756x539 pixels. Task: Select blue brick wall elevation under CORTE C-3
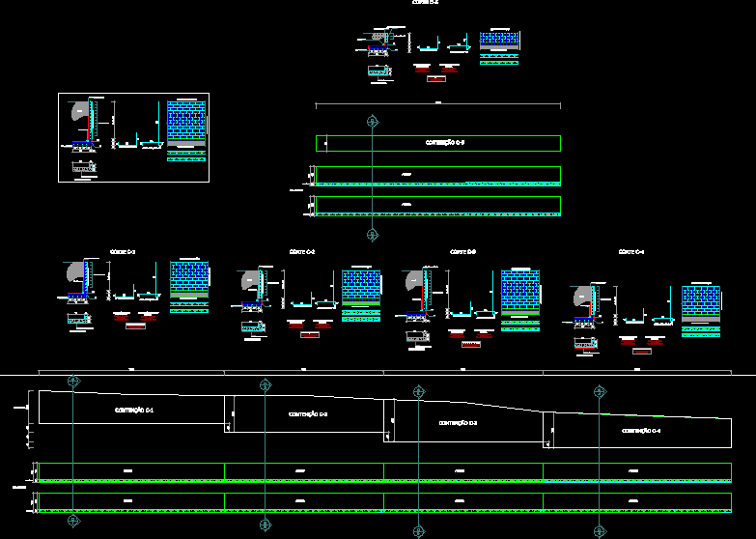tap(519, 291)
